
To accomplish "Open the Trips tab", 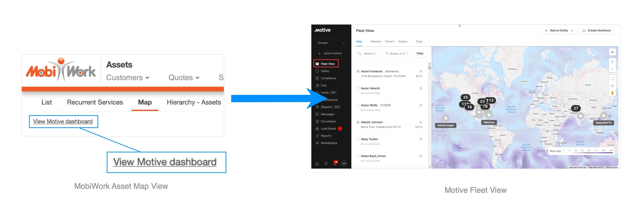I will coord(418,42).
